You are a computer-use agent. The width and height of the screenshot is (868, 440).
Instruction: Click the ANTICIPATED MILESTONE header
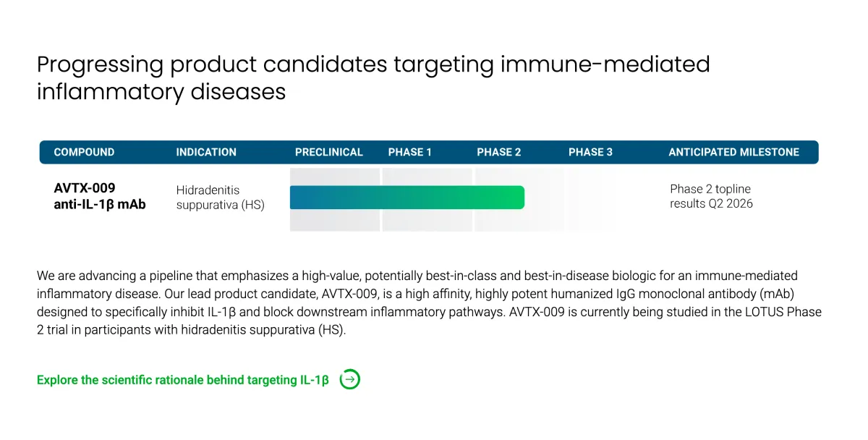(733, 152)
